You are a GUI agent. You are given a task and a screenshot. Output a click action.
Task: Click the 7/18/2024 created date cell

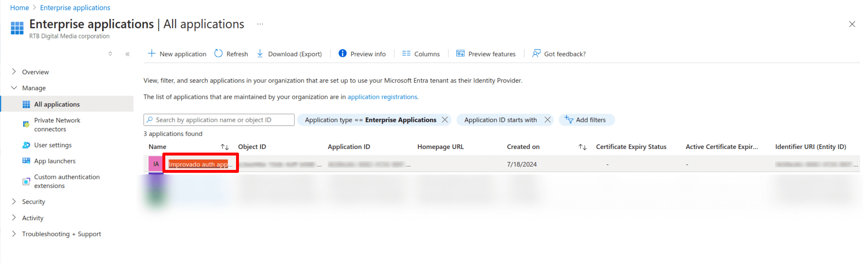(x=522, y=164)
